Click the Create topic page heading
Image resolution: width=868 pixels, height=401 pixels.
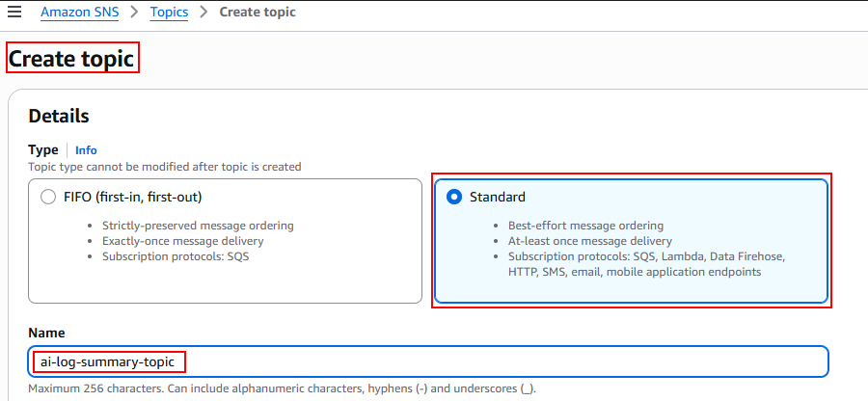coord(72,58)
